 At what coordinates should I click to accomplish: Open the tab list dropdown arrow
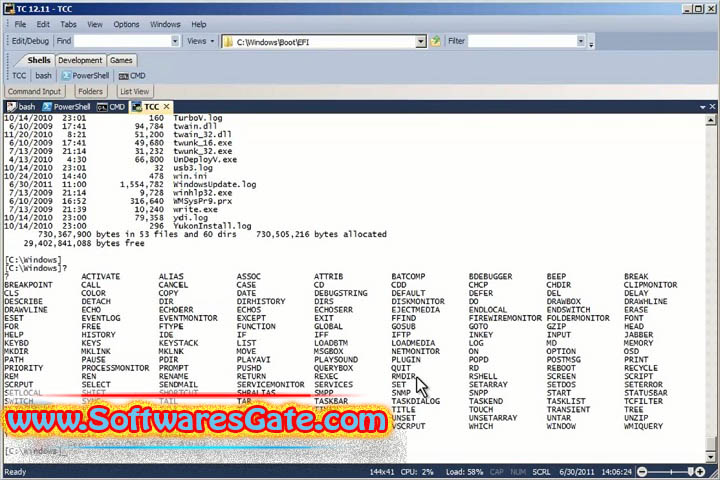click(x=703, y=107)
